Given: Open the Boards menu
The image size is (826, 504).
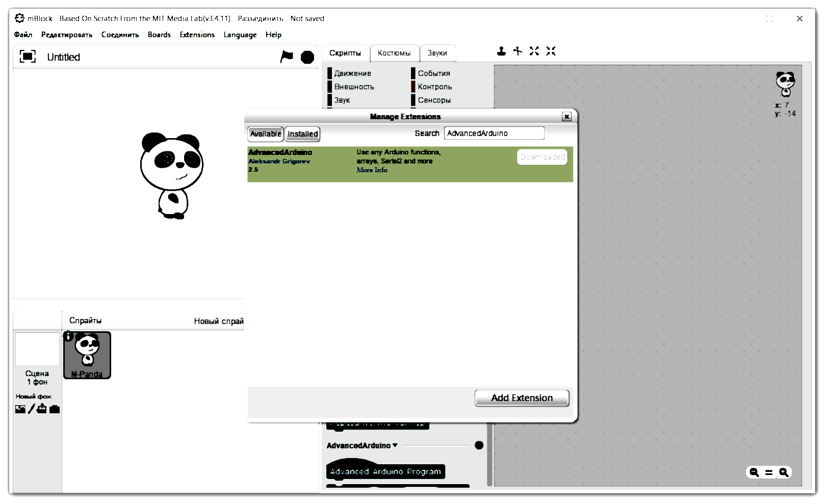Looking at the screenshot, I should tap(159, 35).
